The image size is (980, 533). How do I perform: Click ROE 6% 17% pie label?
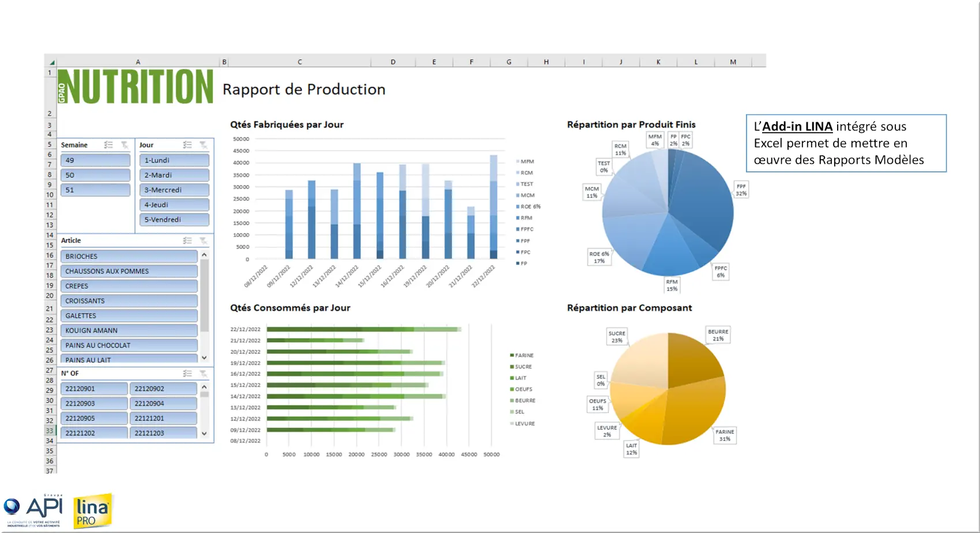(x=599, y=257)
